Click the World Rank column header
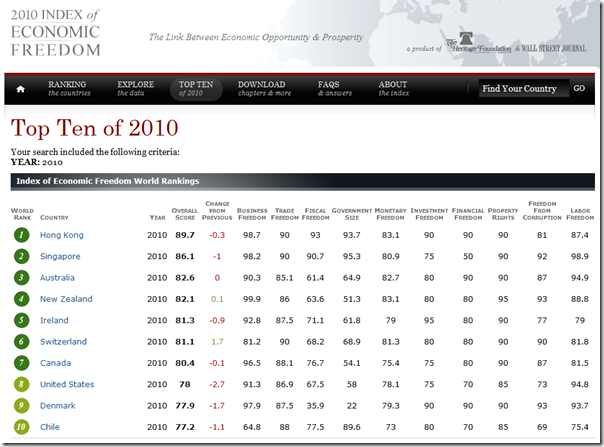The image size is (604, 447). 22,214
